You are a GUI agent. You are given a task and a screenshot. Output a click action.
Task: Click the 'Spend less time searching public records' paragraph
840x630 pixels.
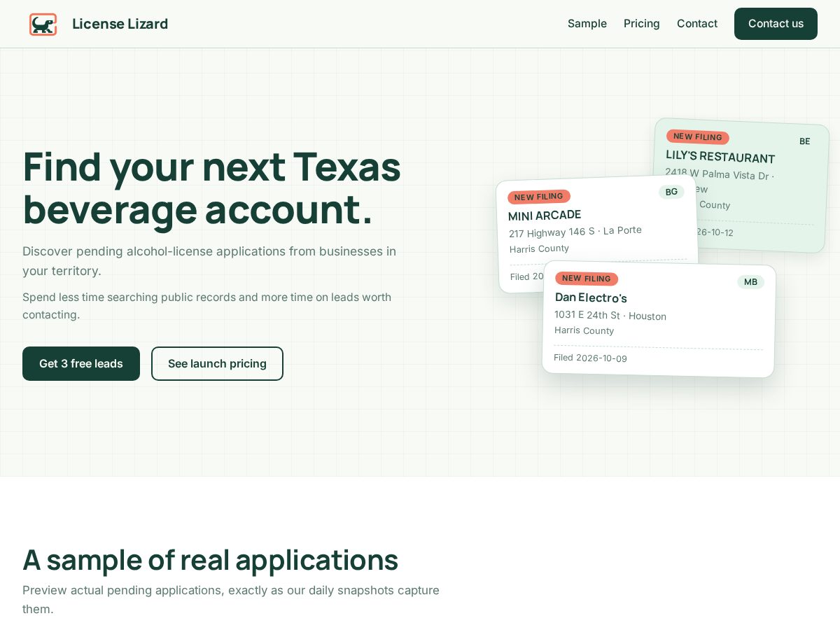206,306
